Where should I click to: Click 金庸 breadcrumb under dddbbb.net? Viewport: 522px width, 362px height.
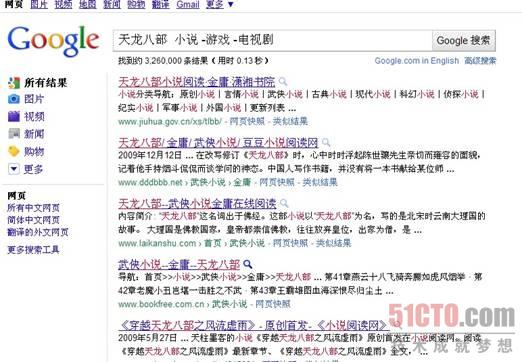tap(242, 182)
